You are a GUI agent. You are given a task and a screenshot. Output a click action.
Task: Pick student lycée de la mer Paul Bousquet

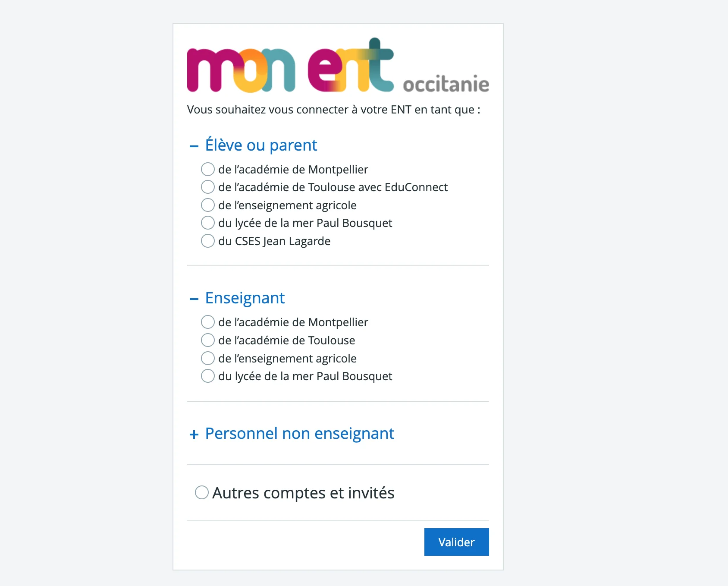pyautogui.click(x=208, y=223)
